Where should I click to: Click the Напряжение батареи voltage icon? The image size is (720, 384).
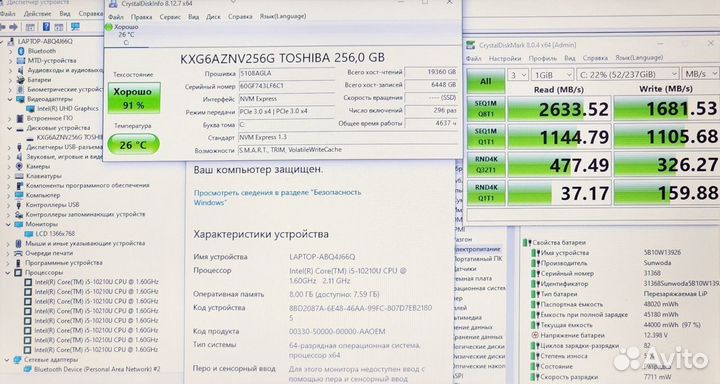[x=535, y=335]
